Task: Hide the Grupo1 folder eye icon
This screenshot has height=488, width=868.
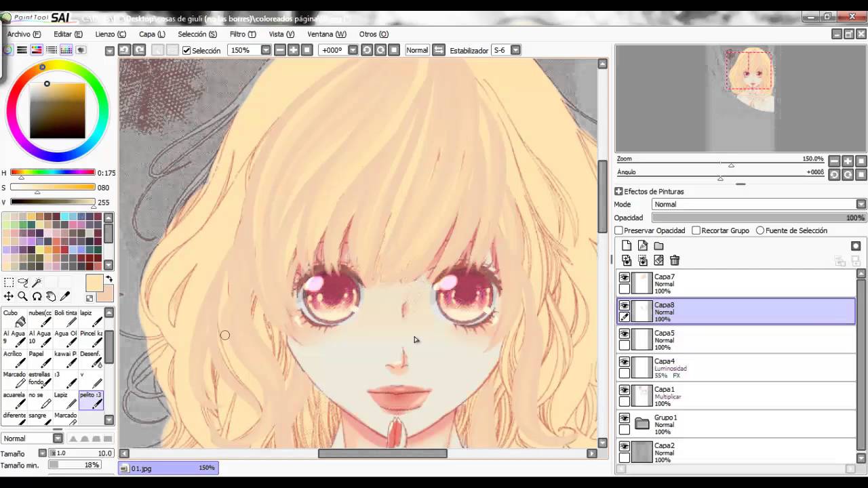Action: (x=625, y=418)
